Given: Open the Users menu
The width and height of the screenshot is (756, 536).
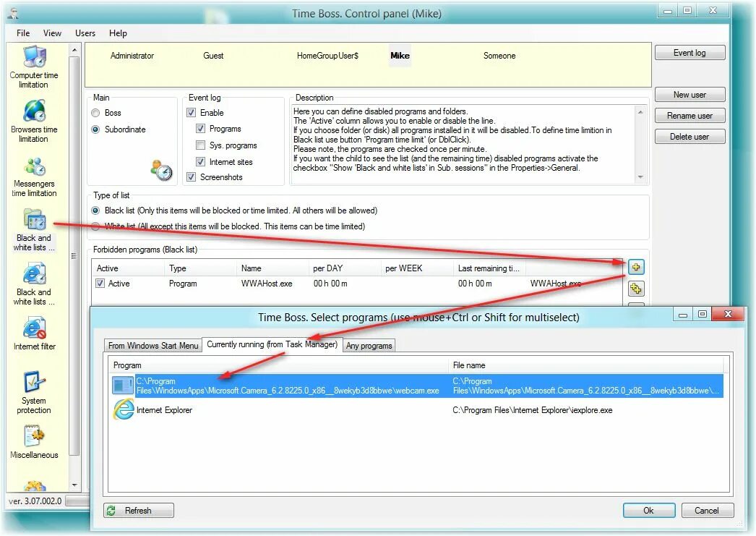Looking at the screenshot, I should [x=85, y=33].
